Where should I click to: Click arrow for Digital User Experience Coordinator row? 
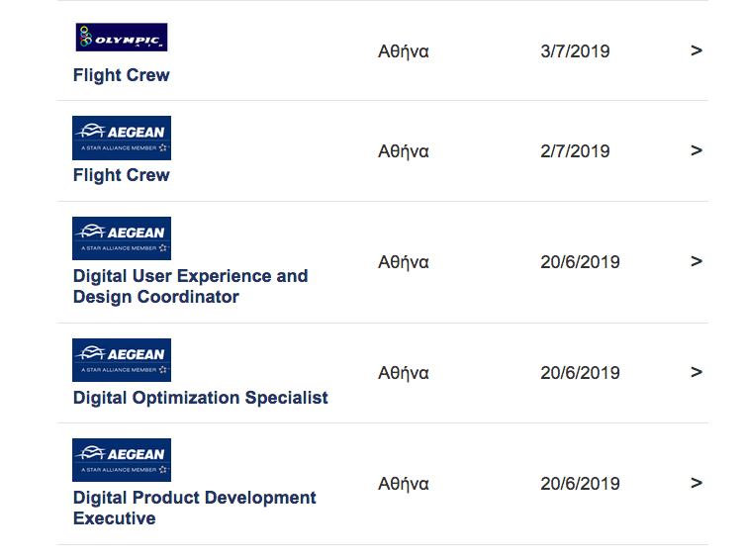click(x=697, y=261)
